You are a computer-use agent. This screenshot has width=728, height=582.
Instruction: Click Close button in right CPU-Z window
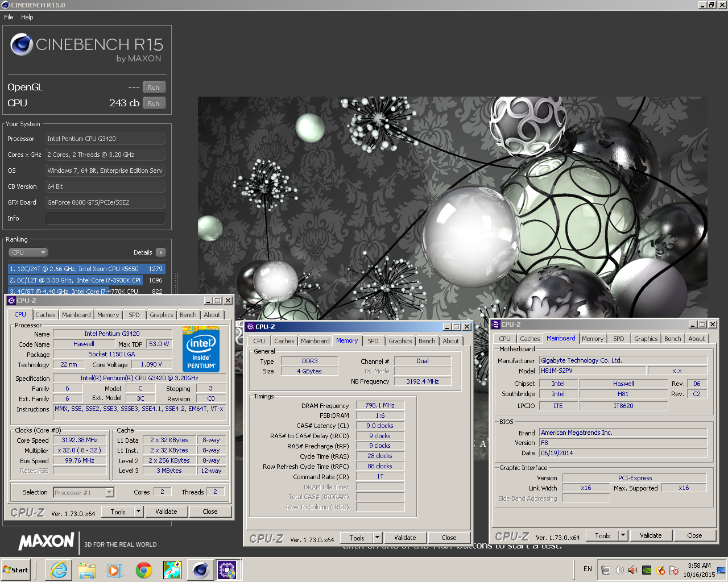[x=694, y=535]
